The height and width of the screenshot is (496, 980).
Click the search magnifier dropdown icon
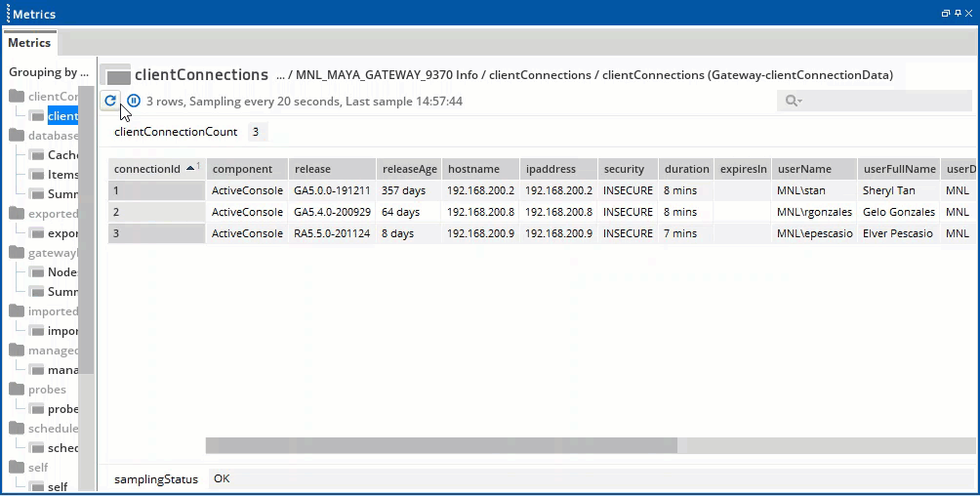pos(794,101)
